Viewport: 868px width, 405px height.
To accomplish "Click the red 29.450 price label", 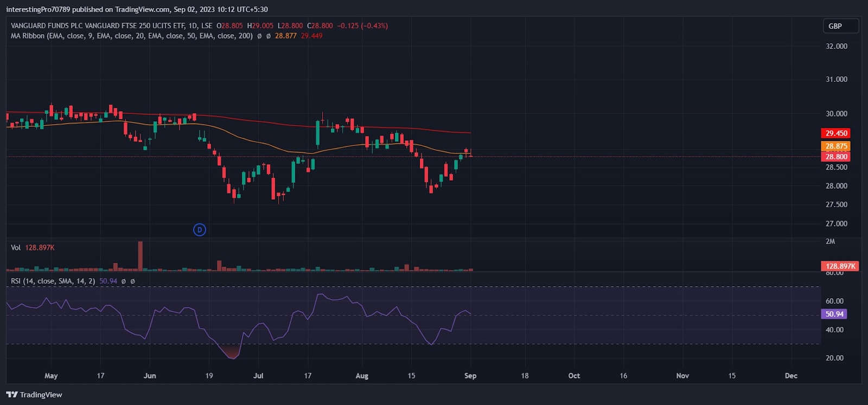I will tap(836, 133).
